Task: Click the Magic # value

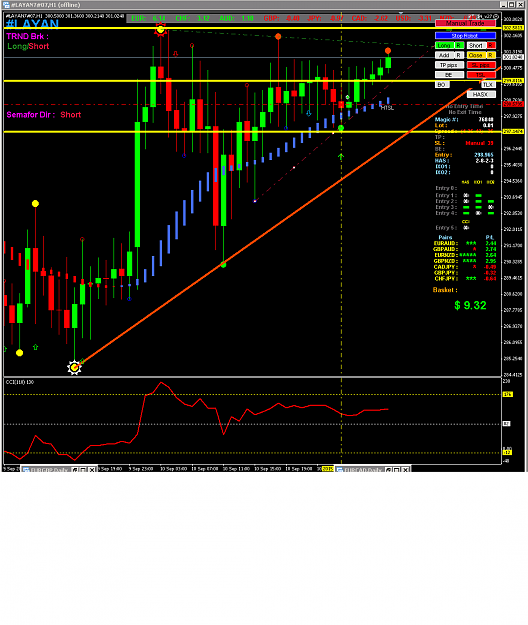Action: (486, 120)
